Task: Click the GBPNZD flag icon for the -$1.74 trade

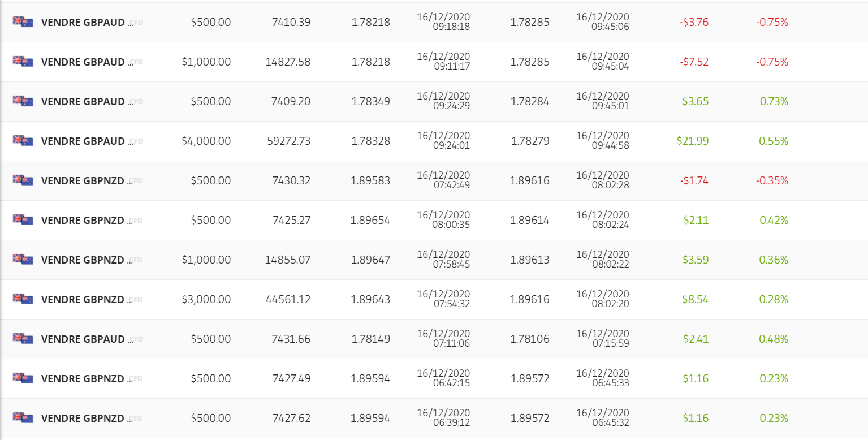Action: pyautogui.click(x=23, y=180)
